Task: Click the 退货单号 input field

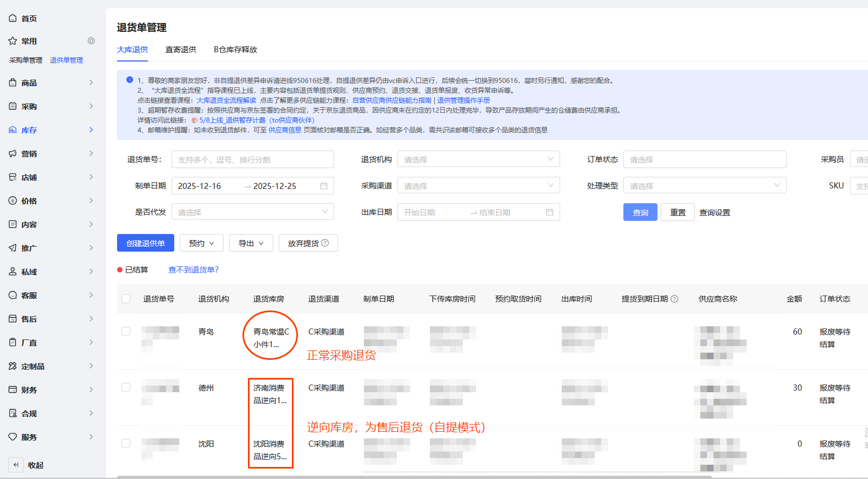Action: tap(252, 159)
